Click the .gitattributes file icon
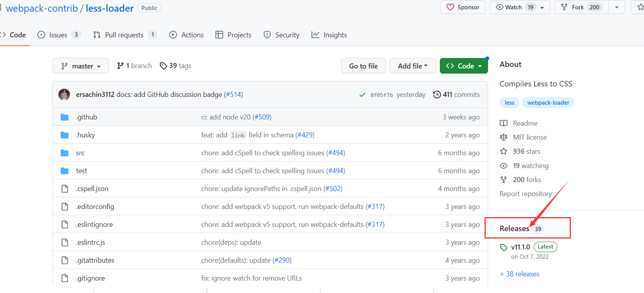Viewport: 644px width, 293px height. pos(65,260)
